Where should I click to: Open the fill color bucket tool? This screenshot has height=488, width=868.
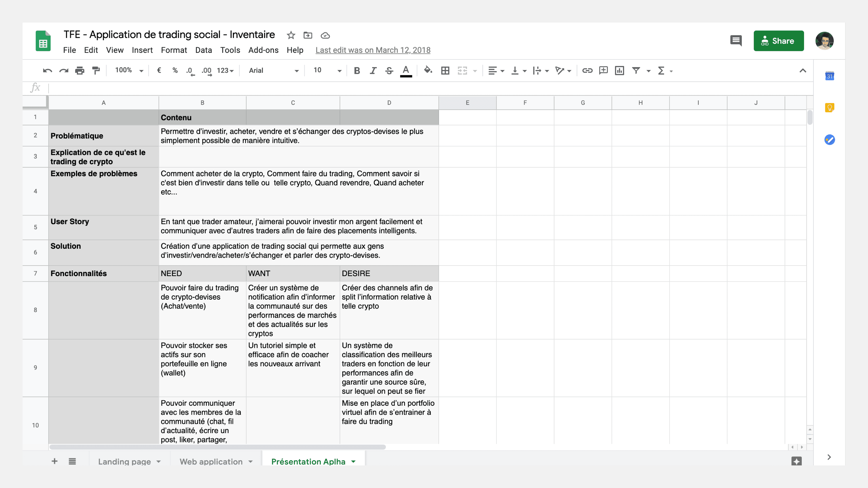tap(428, 70)
